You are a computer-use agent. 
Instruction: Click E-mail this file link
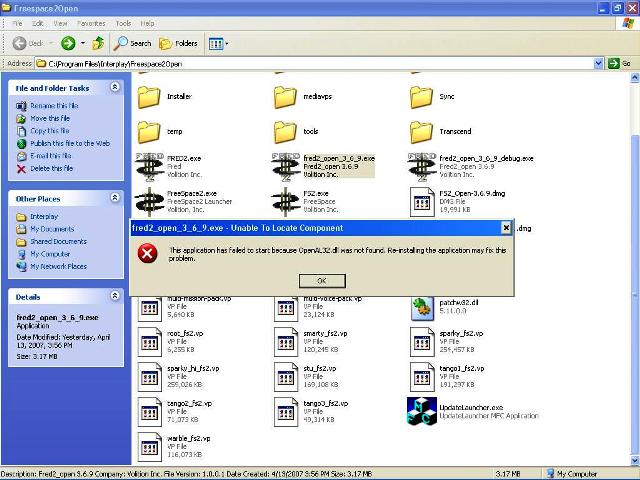pyautogui.click(x=51, y=156)
